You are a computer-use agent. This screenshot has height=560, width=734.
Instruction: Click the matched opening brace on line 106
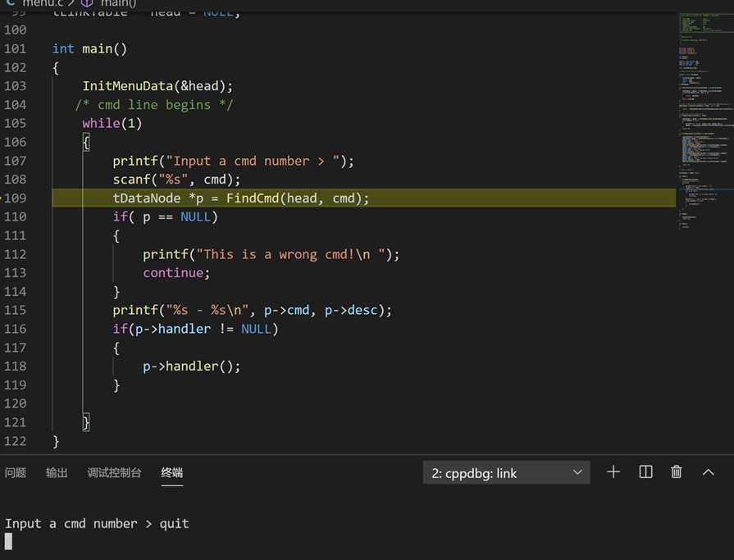coord(86,142)
